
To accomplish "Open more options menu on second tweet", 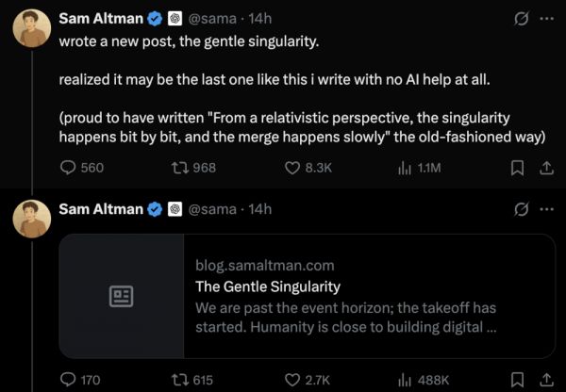I will click(545, 208).
